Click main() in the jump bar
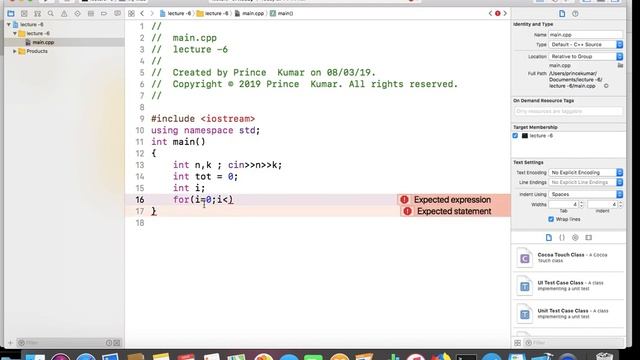This screenshot has height=360, width=640. pyautogui.click(x=282, y=13)
